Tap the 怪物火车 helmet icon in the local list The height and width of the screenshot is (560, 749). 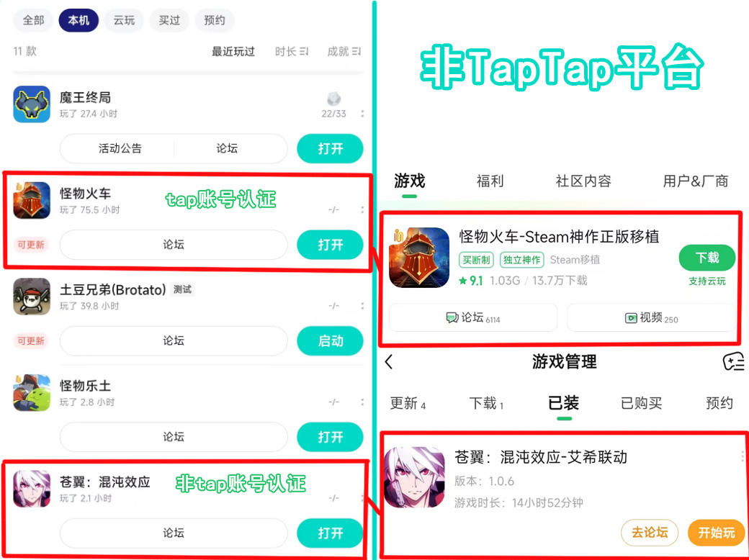[32, 201]
